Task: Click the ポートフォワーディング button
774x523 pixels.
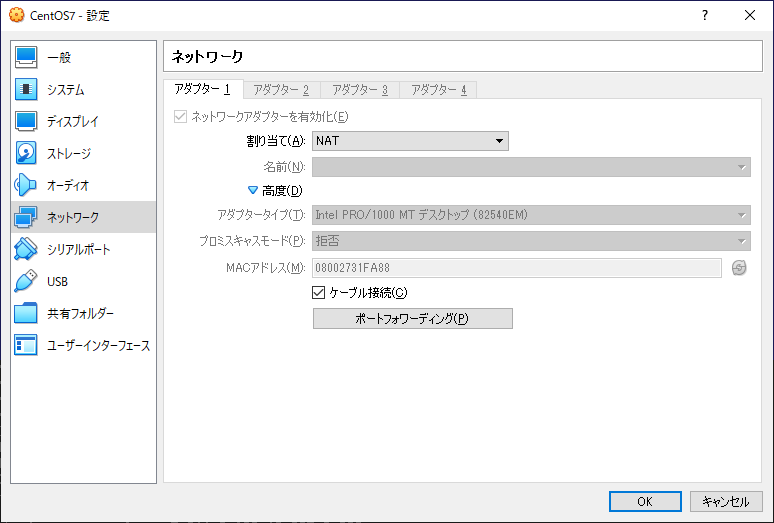Action: [412, 319]
